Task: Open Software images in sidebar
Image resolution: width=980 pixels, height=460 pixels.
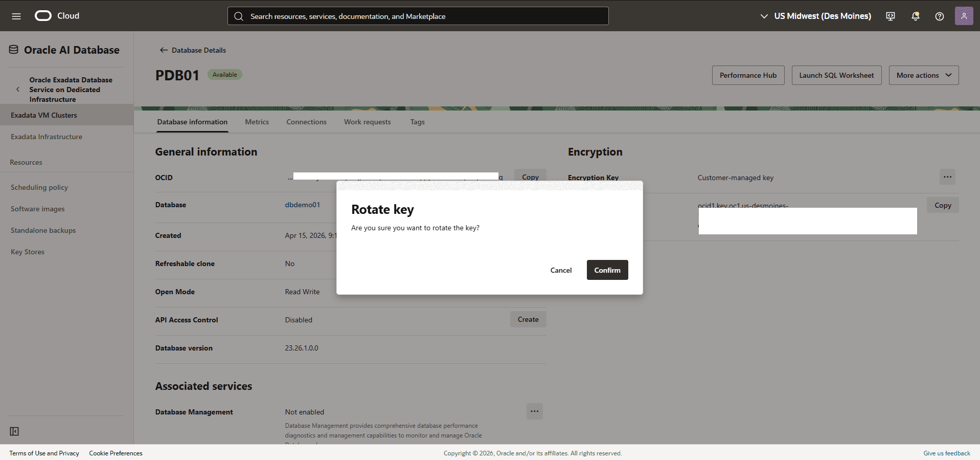Action: (x=38, y=209)
